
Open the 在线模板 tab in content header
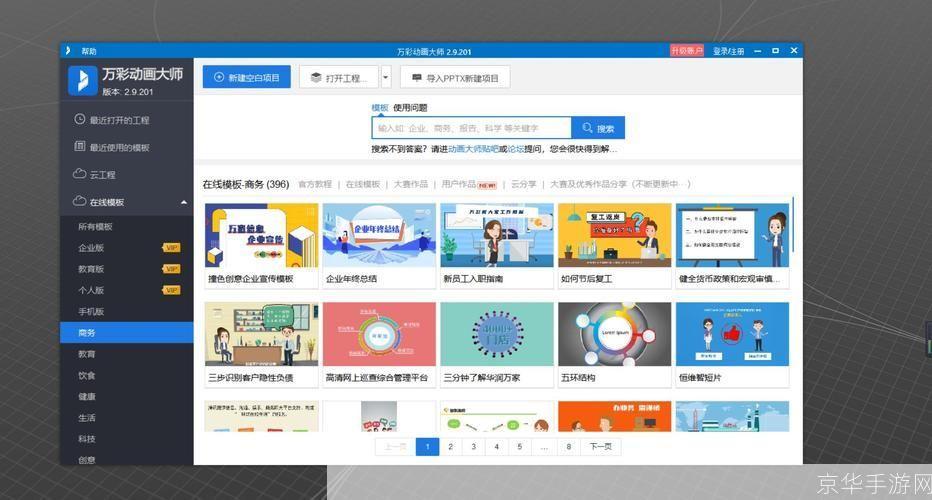363,184
